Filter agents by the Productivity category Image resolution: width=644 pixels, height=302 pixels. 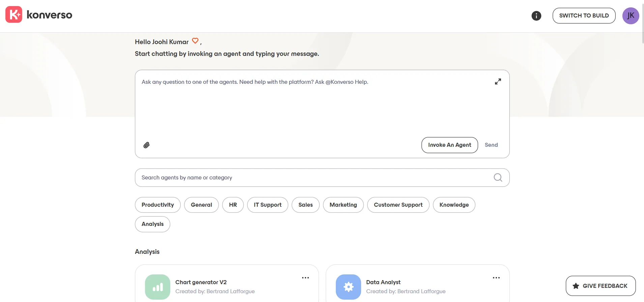coord(158,205)
